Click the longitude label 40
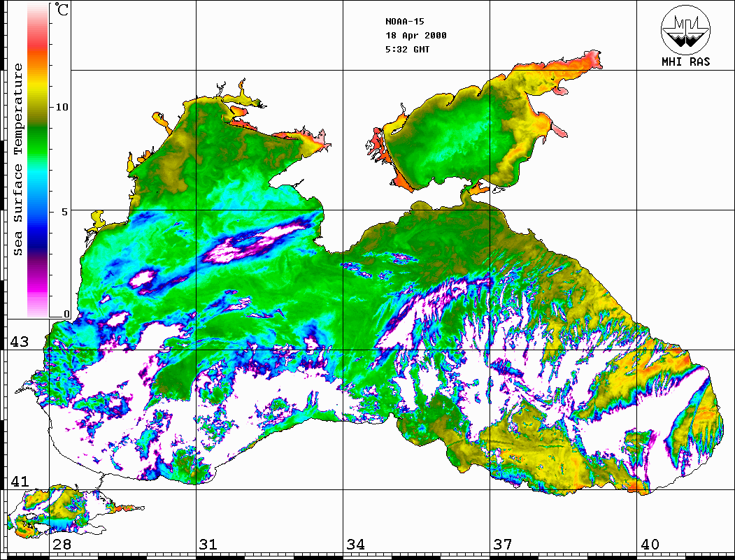The height and width of the screenshot is (560, 735). point(650,544)
